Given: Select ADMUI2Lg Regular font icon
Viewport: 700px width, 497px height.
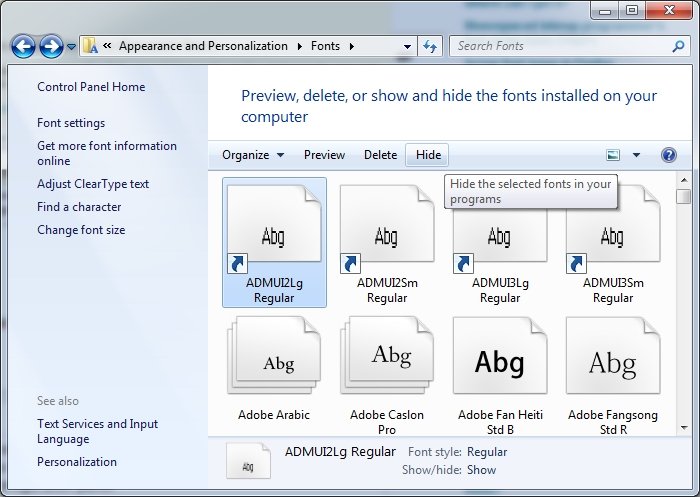Looking at the screenshot, I should click(x=274, y=229).
